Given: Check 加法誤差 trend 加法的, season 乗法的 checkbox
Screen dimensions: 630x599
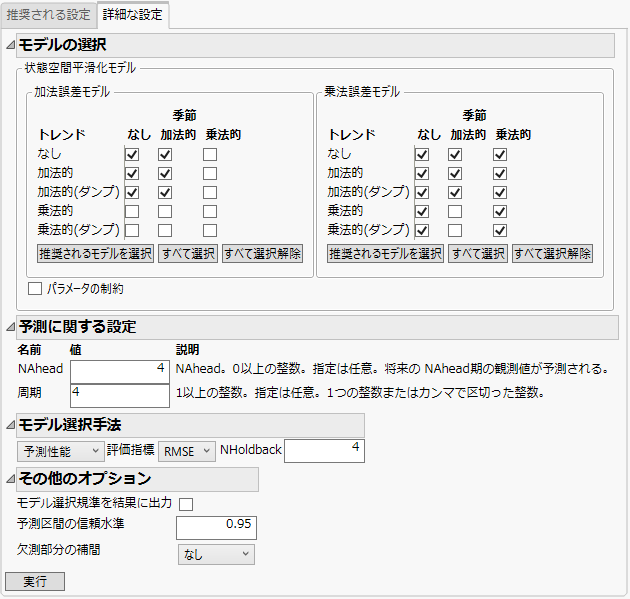Looking at the screenshot, I should pyautogui.click(x=210, y=174).
